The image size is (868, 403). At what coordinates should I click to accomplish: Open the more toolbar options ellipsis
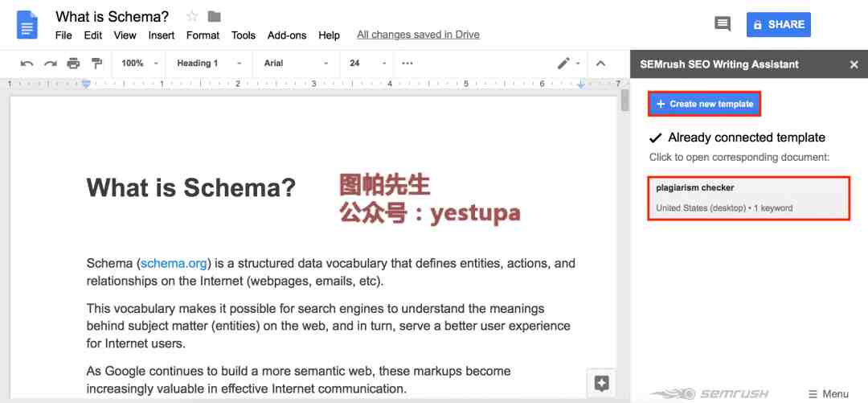click(407, 64)
